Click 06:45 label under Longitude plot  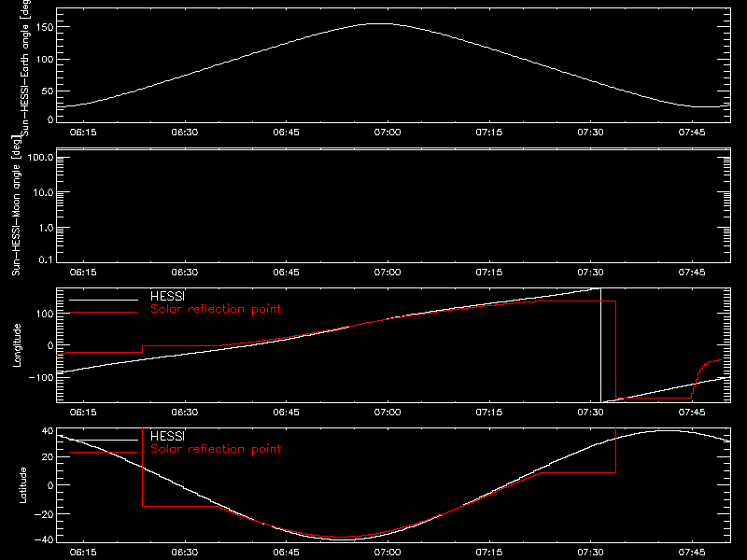coord(287,413)
